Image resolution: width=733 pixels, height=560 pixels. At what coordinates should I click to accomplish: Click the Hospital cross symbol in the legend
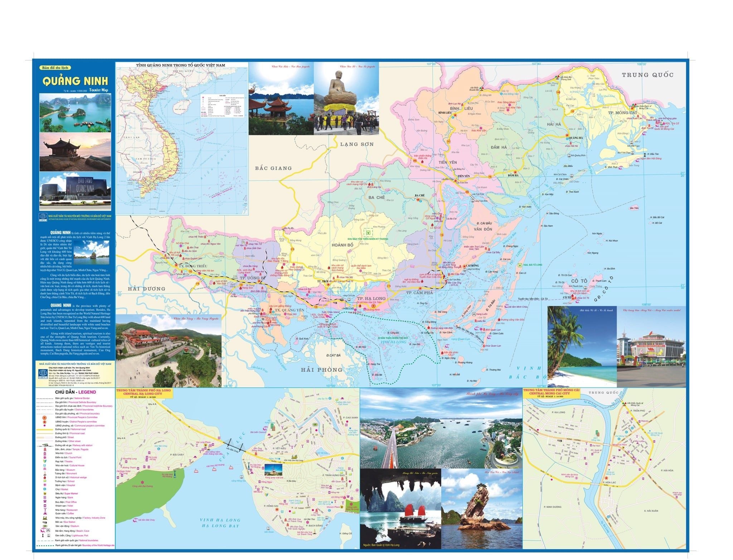(x=45, y=485)
